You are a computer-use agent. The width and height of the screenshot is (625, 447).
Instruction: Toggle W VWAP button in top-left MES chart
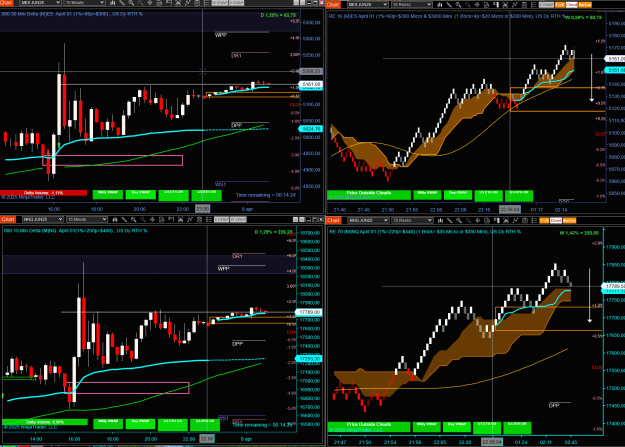(220, 3)
